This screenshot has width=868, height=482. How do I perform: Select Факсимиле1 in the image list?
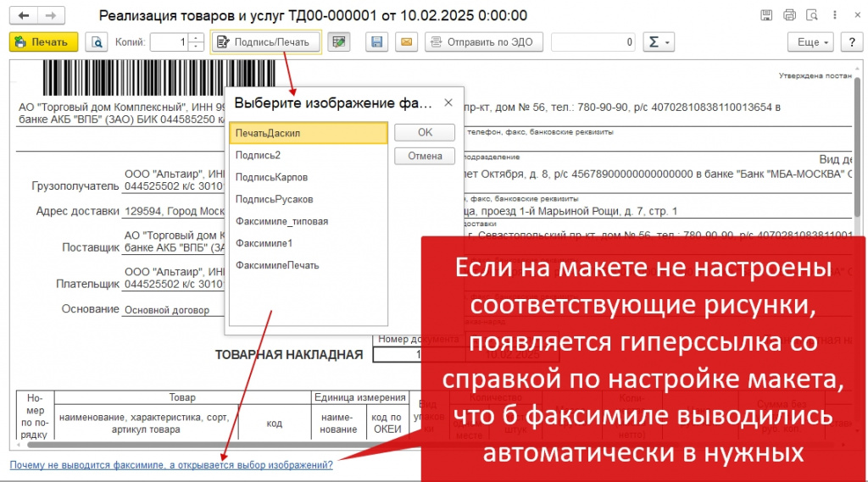pos(309,243)
